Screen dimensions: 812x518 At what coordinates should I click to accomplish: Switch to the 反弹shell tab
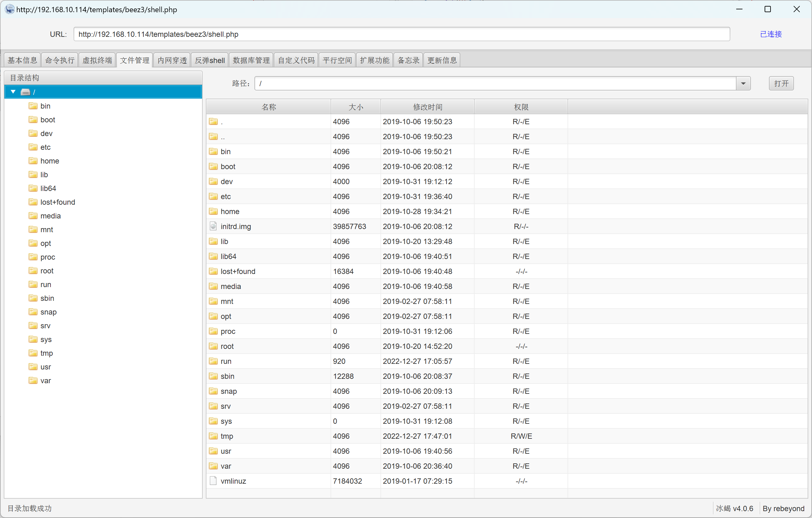(210, 60)
